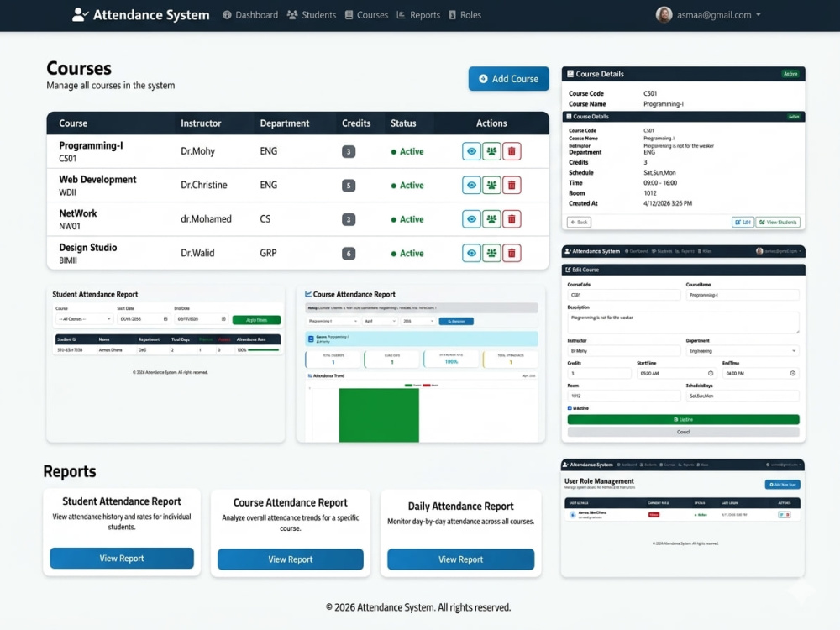The image size is (840, 630).
Task: Delete the Programming-I course
Action: 512,151
